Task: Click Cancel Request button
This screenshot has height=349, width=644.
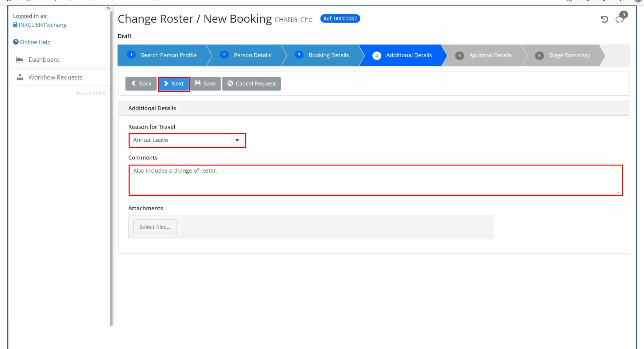Action: [x=252, y=84]
